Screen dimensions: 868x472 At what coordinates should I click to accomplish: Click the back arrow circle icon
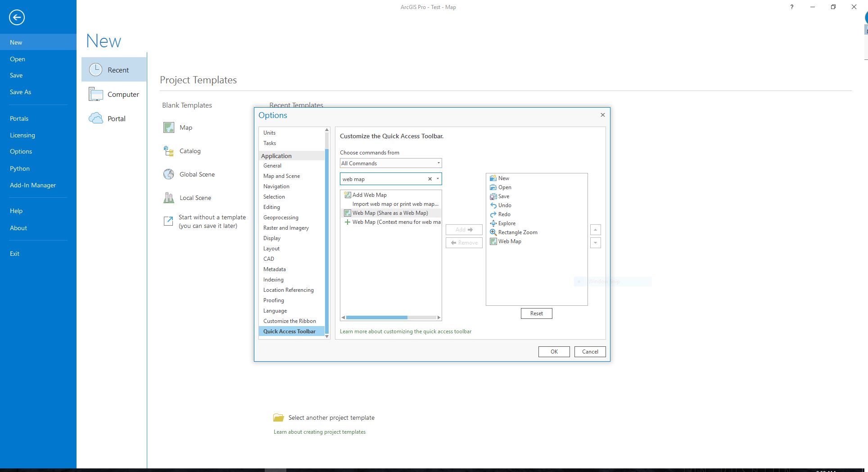coord(17,18)
